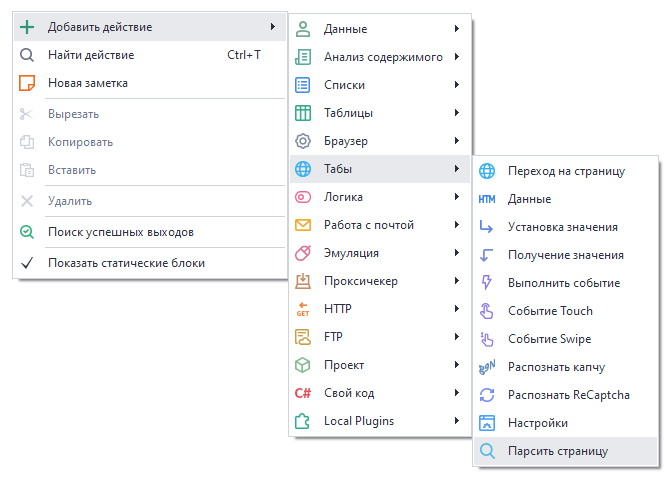Click the globe icon next to Табы
This screenshot has width=670, height=478.
pyautogui.click(x=303, y=169)
